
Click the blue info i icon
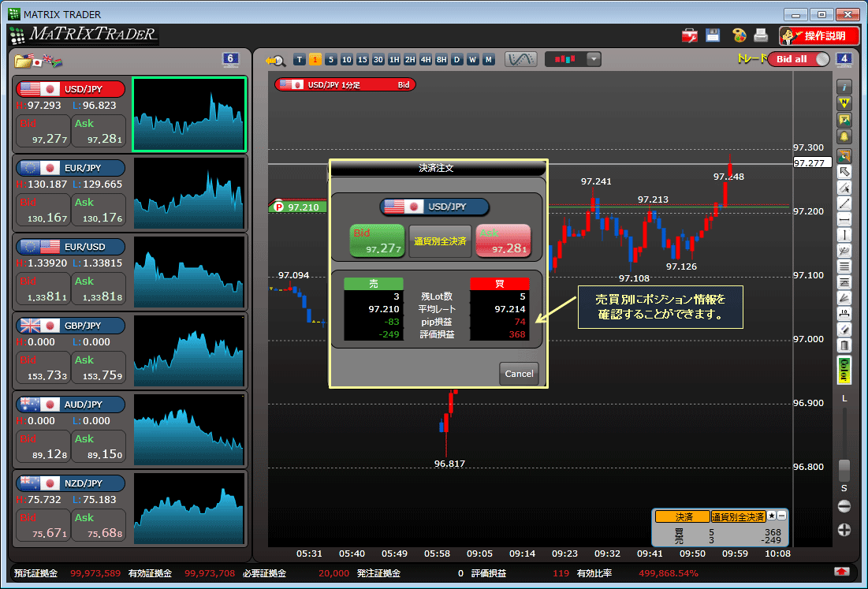[x=844, y=87]
